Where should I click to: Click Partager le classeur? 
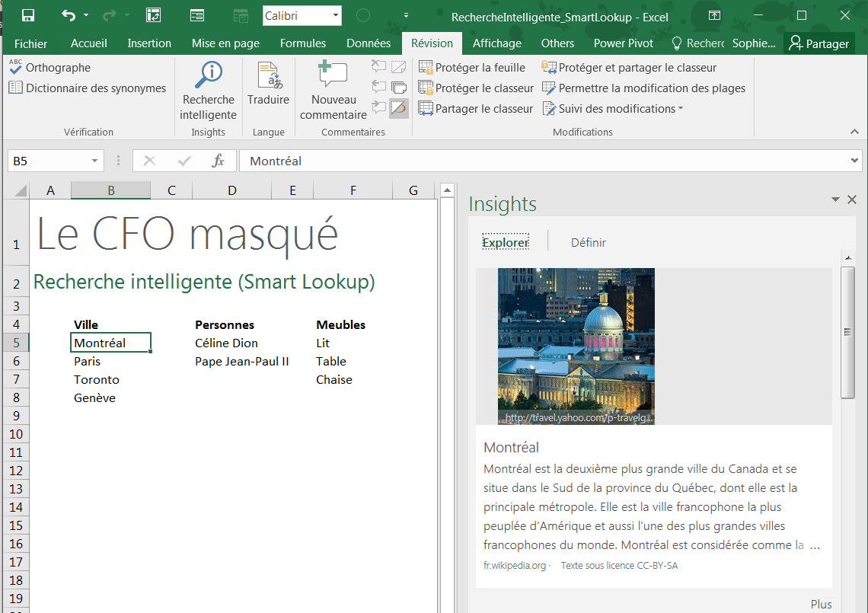(x=476, y=109)
